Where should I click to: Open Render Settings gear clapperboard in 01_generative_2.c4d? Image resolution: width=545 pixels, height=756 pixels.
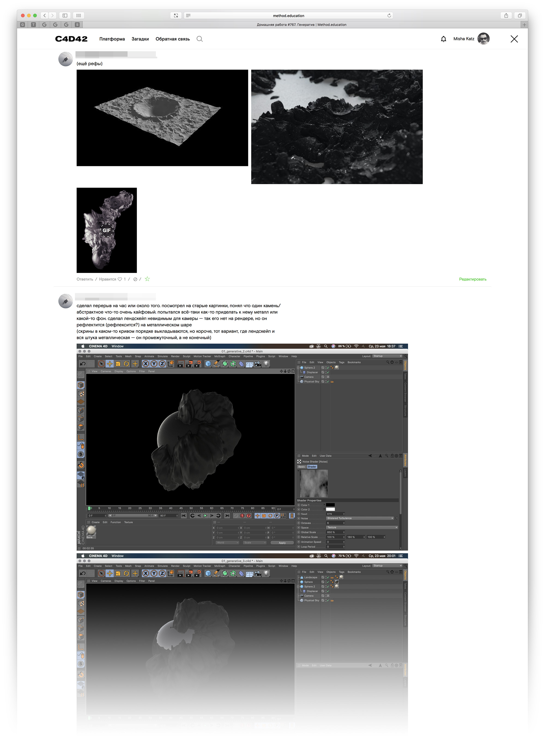click(197, 364)
